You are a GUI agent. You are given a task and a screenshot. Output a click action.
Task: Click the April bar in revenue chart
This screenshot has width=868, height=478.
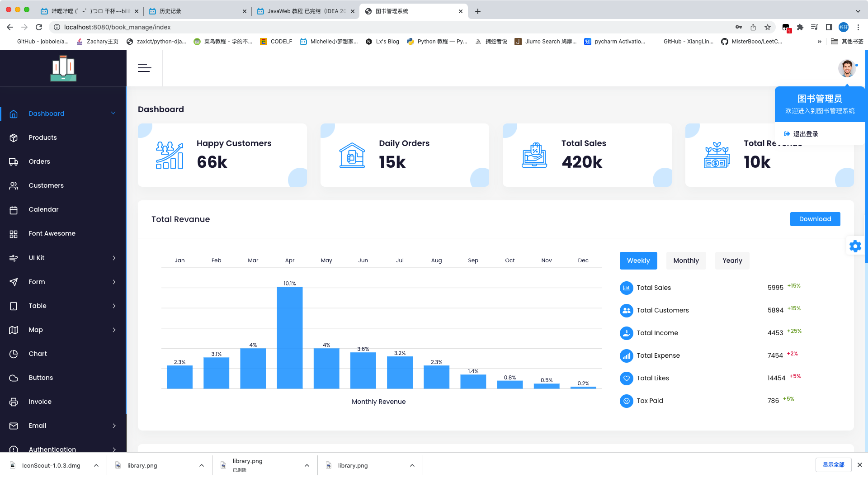[290, 337]
